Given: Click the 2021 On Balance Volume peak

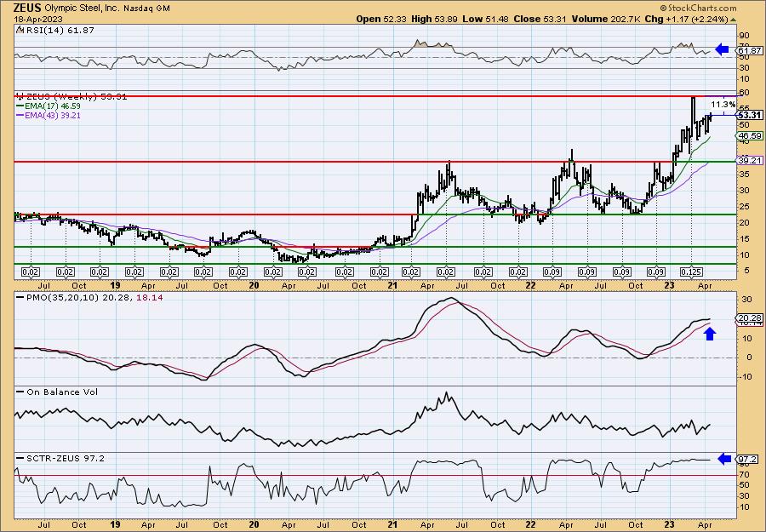Looking at the screenshot, I should tap(446, 394).
